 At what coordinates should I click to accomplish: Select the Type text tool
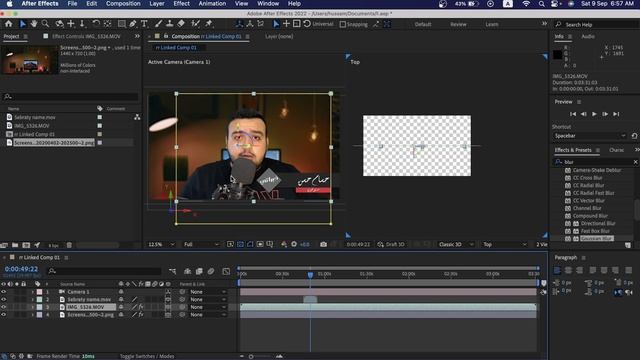144,24
